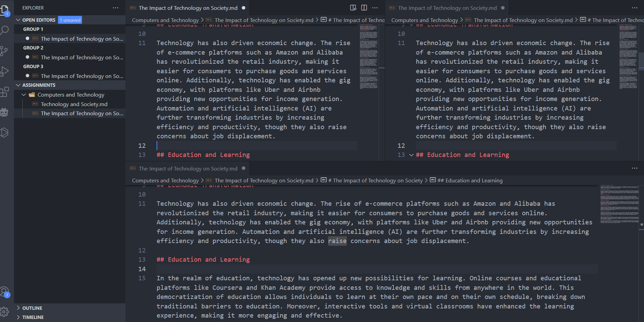
Task: Open Explorer panel more actions menu
Action: coord(116,8)
